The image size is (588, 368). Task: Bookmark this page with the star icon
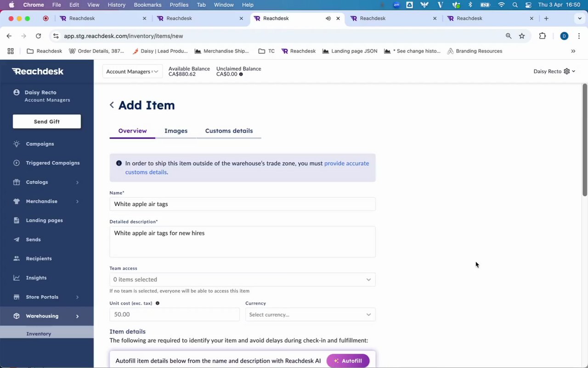tap(522, 36)
